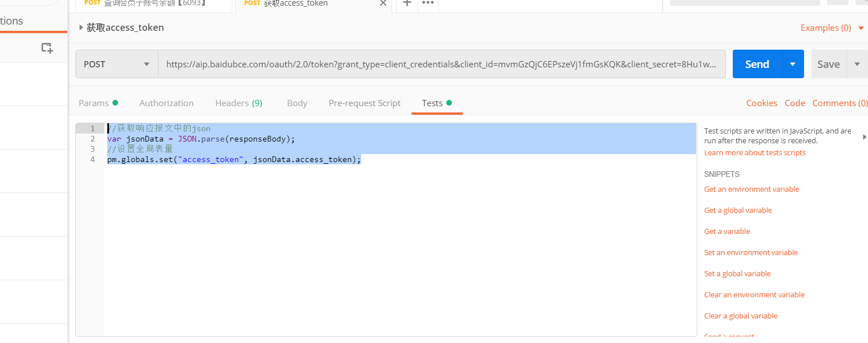Open the tab options ellipsis menu
Screen dimensions: 868x343
tap(427, 3)
